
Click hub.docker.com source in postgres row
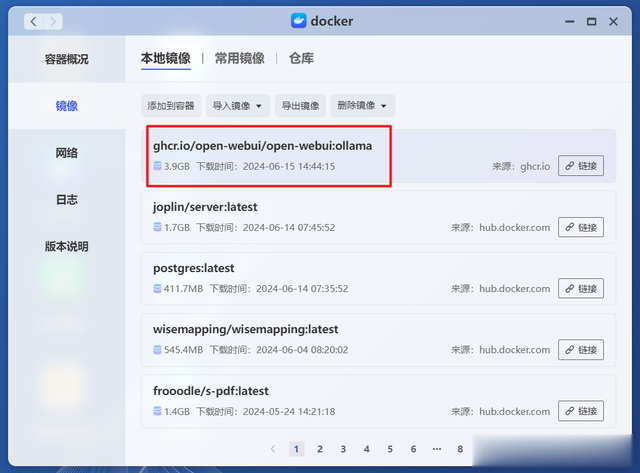point(515,289)
